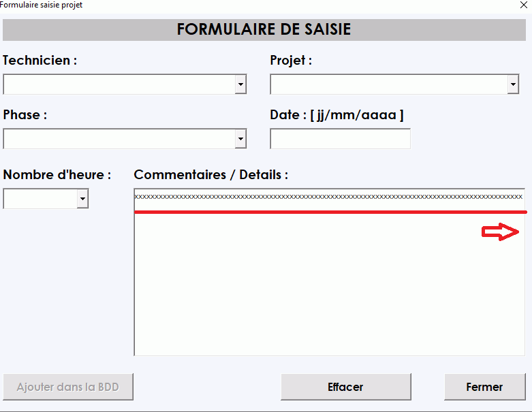Open the Projet dropdown arrow
Screen dimensions: 532x412
(513, 84)
